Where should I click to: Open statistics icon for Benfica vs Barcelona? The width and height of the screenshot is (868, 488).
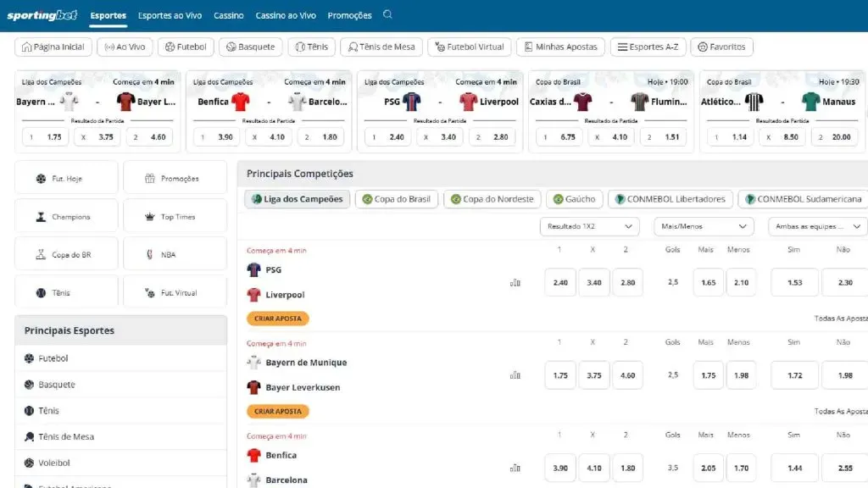pyautogui.click(x=515, y=468)
